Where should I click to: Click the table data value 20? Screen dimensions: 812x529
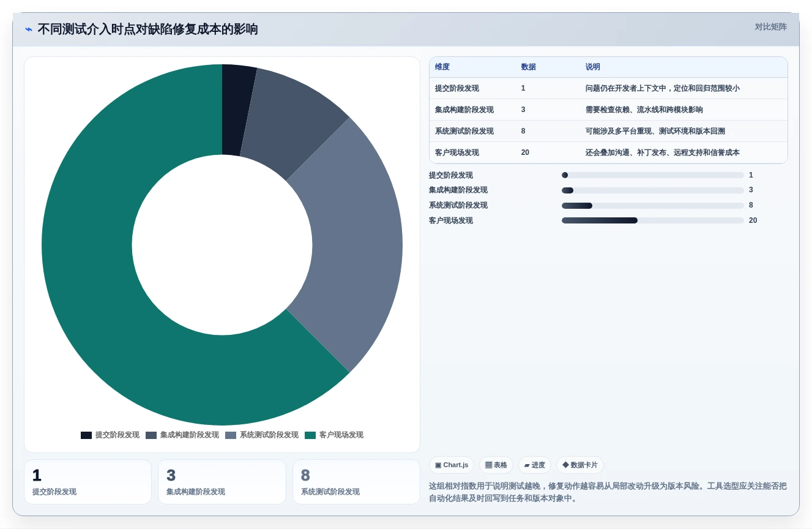tap(525, 152)
